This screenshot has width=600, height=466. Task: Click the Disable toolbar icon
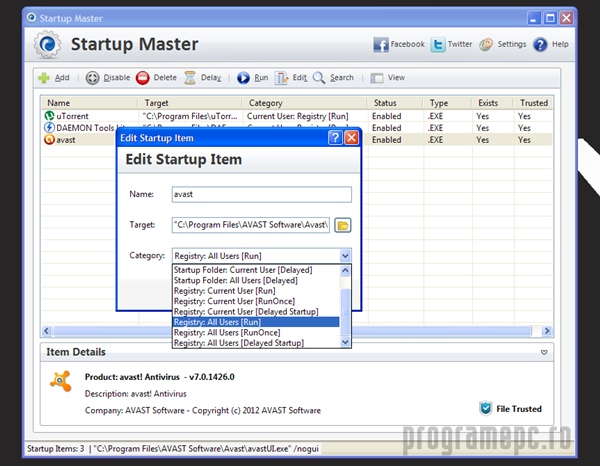(x=92, y=78)
